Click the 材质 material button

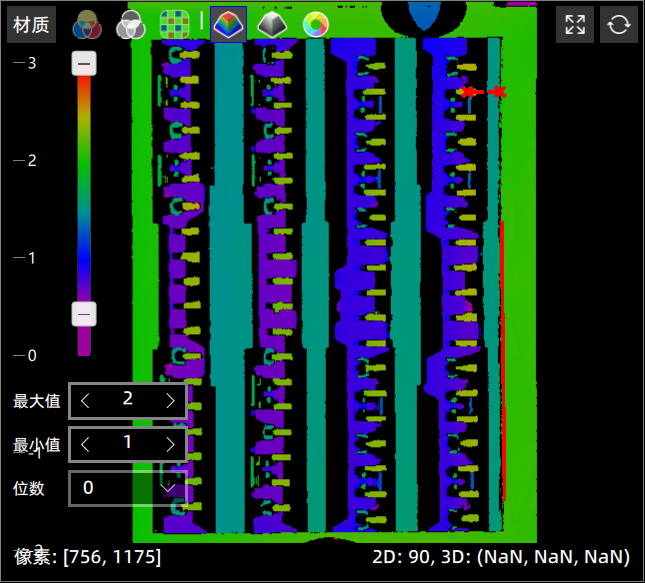coord(32,25)
